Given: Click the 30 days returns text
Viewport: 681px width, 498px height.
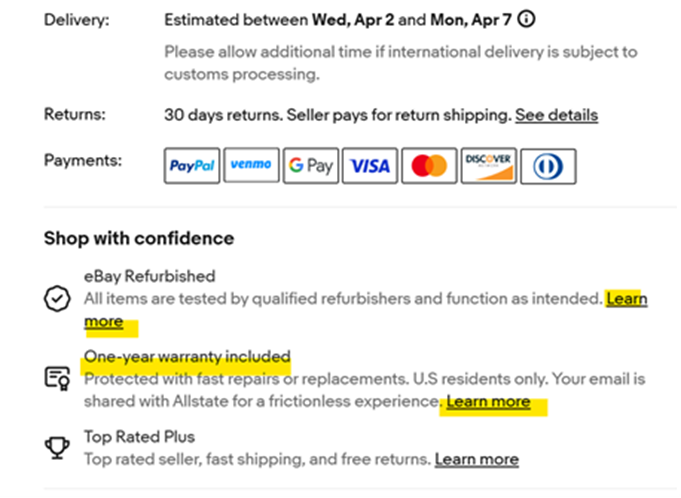Looking at the screenshot, I should pyautogui.click(x=222, y=115).
